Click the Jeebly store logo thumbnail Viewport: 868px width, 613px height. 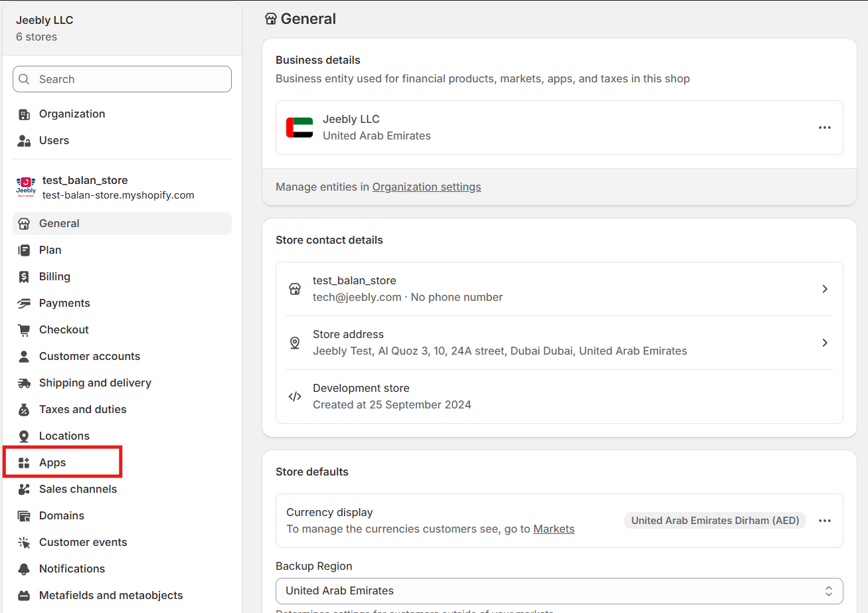coord(26,187)
